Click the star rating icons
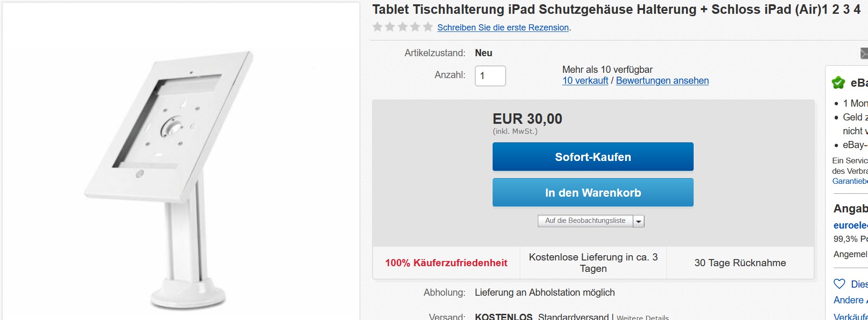The width and height of the screenshot is (868, 320). (x=403, y=27)
